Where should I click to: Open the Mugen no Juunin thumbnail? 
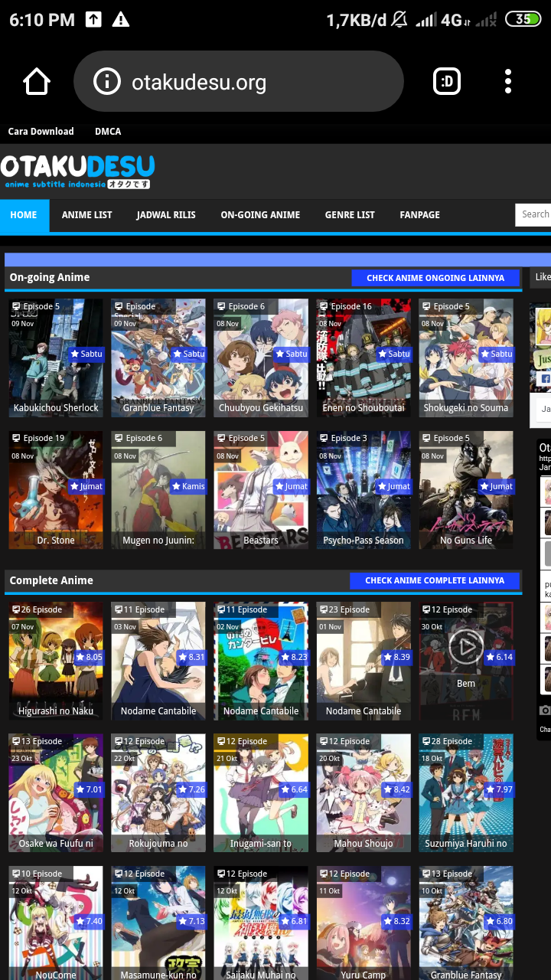pos(158,490)
